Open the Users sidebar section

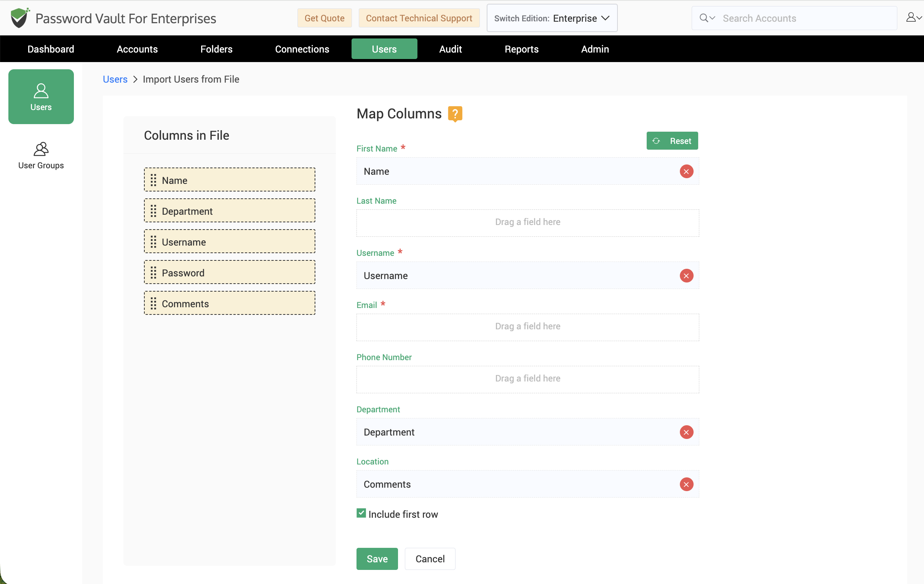coord(41,97)
